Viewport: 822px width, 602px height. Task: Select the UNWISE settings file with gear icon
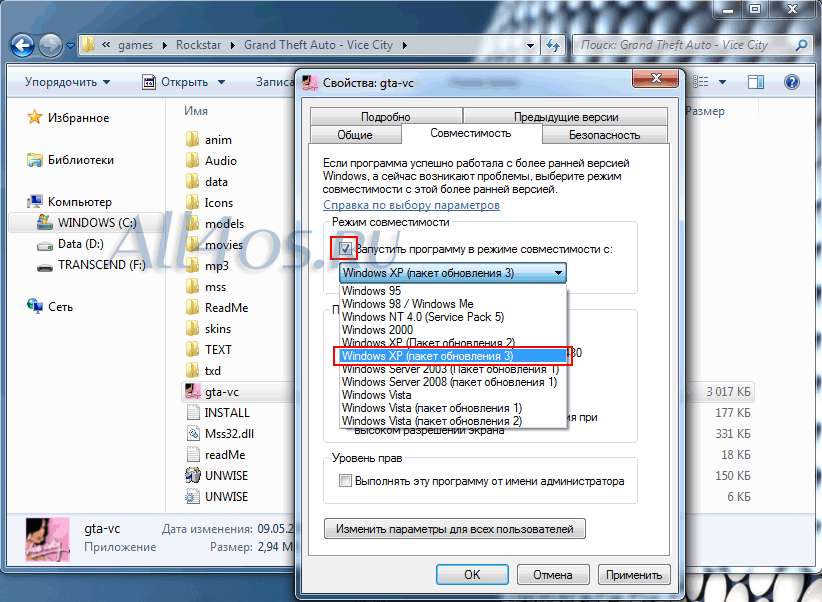(217, 497)
